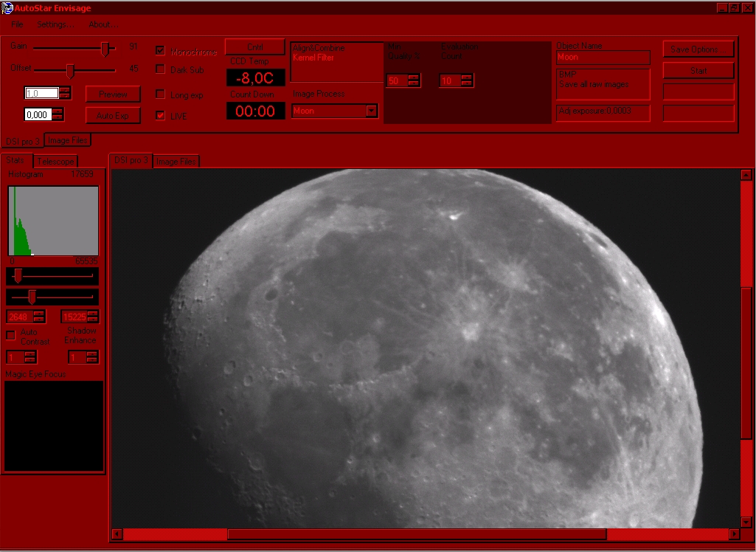Step the 0,000 exposure spinner
Screen dimensions: 756x552
click(58, 115)
